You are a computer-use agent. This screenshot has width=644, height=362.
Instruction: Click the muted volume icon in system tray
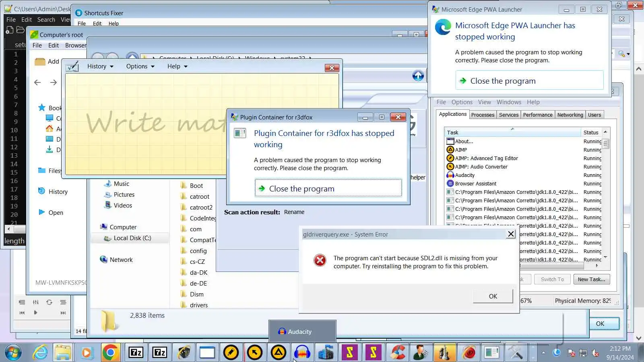point(595,353)
